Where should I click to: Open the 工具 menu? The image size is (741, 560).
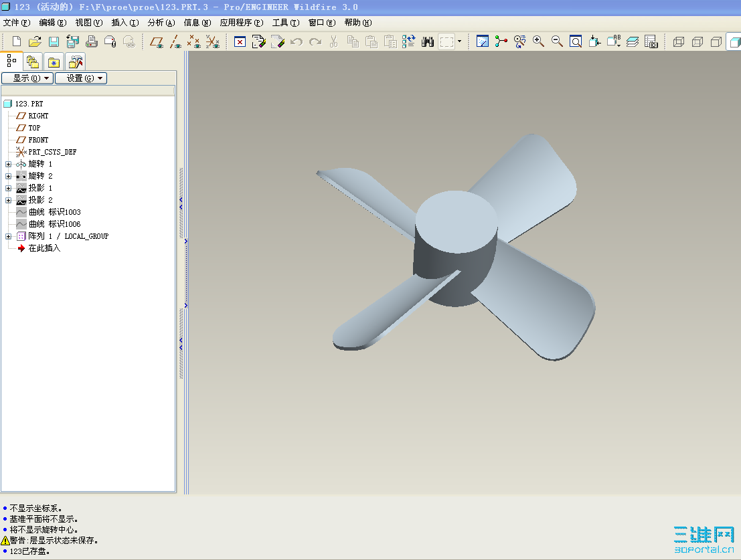click(x=286, y=23)
